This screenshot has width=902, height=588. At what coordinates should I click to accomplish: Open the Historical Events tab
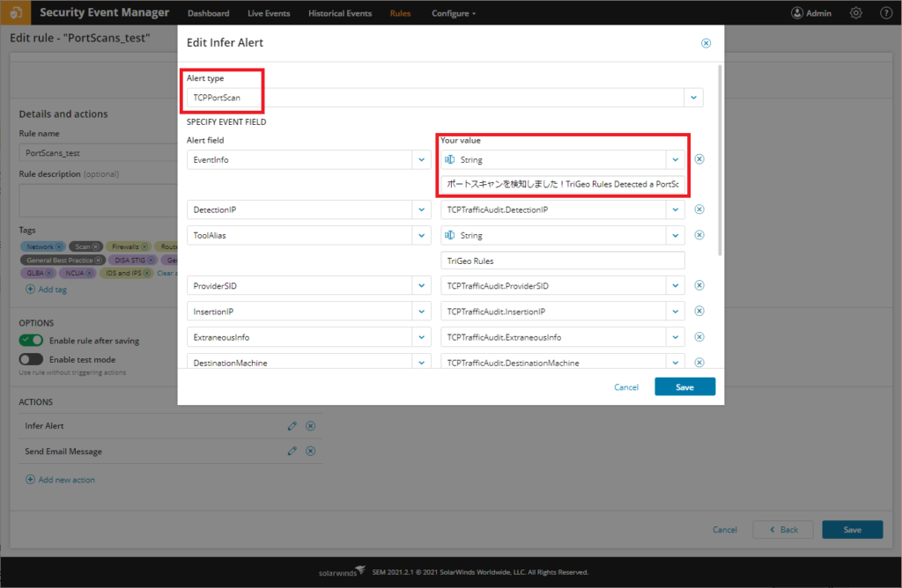(340, 13)
